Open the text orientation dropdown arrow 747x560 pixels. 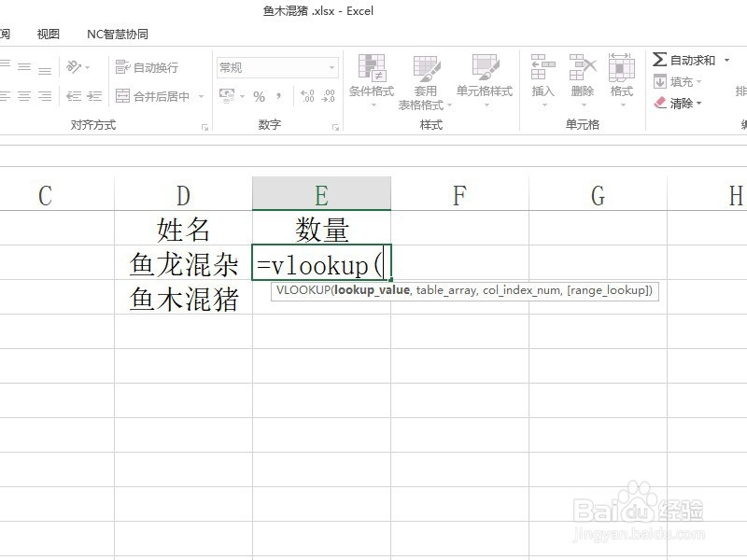(x=87, y=67)
